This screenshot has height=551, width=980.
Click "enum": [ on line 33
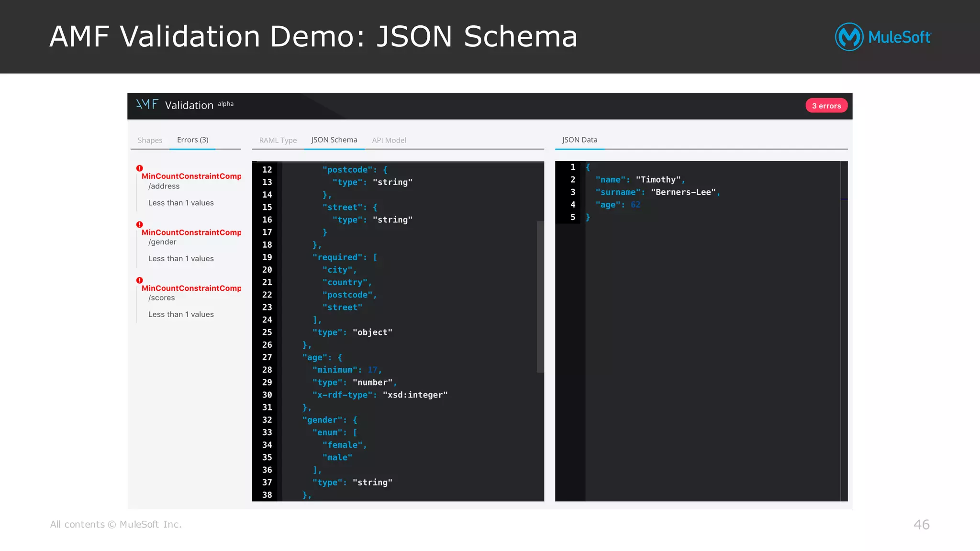[x=334, y=432]
